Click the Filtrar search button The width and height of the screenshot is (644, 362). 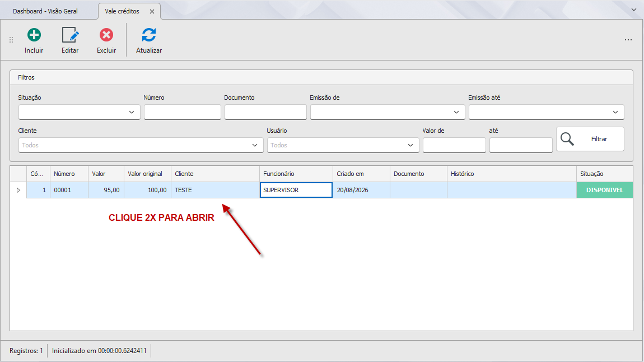click(x=590, y=139)
